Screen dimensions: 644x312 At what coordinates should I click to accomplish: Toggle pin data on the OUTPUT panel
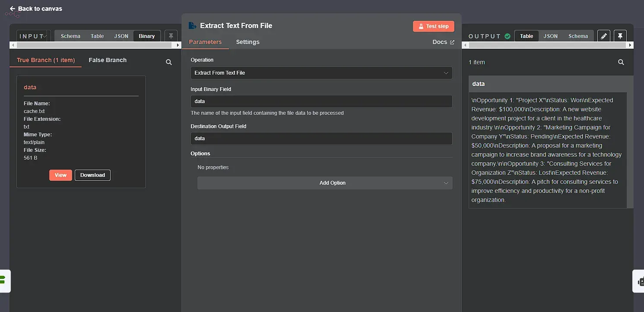(620, 36)
